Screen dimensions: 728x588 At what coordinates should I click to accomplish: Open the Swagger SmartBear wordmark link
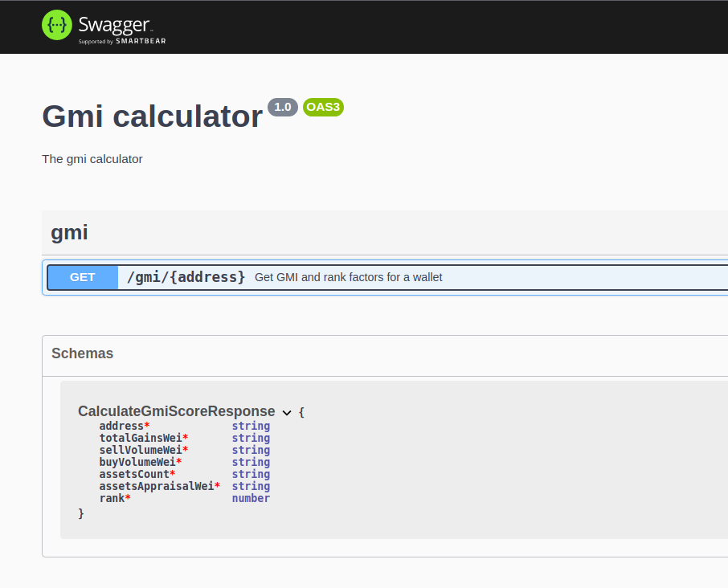pos(122,31)
